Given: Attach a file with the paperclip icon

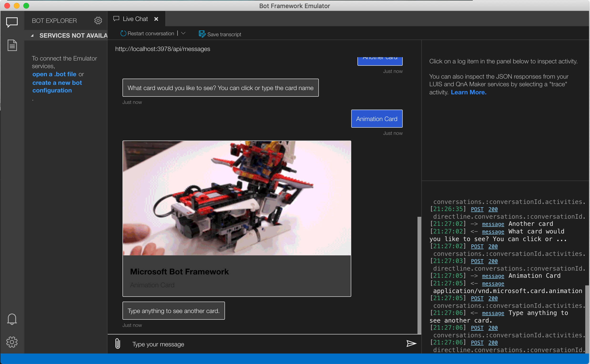Looking at the screenshot, I should point(117,344).
